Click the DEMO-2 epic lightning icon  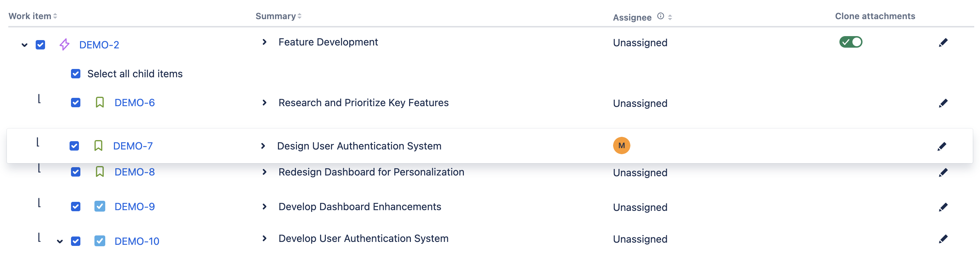click(64, 44)
